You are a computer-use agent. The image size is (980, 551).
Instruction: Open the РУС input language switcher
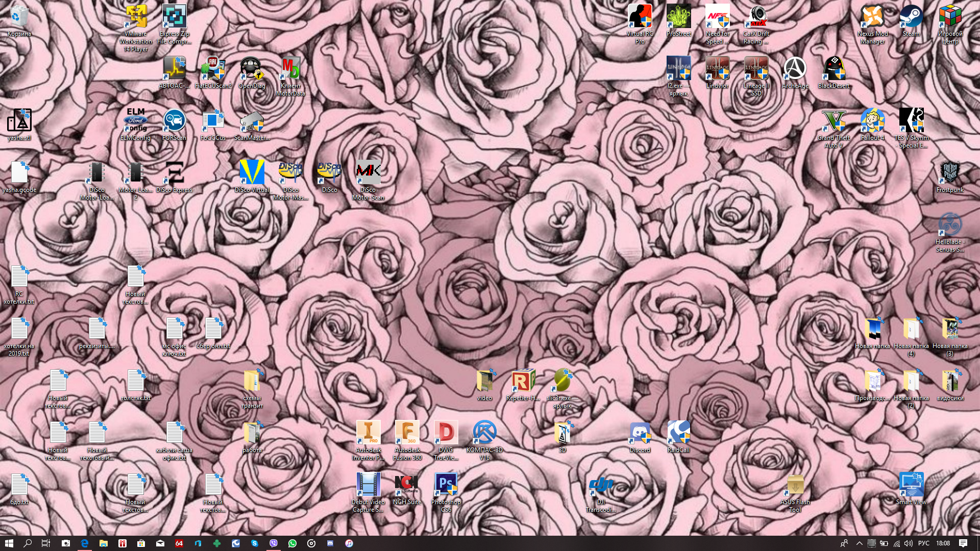923,543
